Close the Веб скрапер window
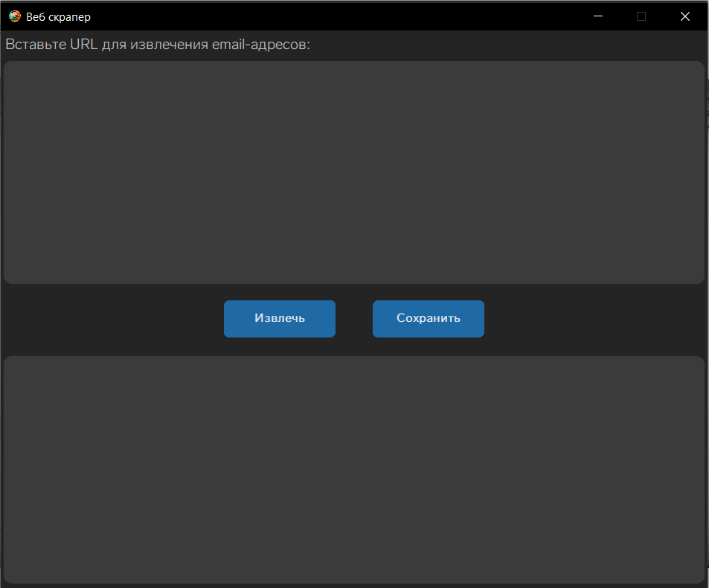The image size is (709, 588). point(684,16)
